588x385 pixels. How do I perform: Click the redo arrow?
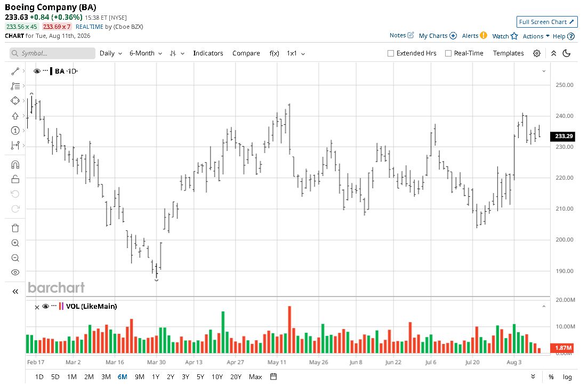[x=15, y=209]
